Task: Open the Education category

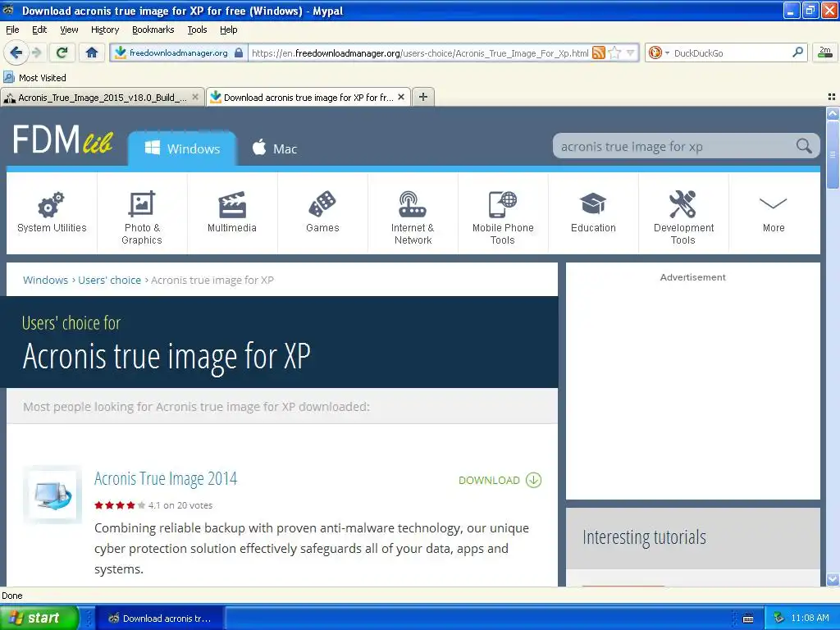Action: 593,212
